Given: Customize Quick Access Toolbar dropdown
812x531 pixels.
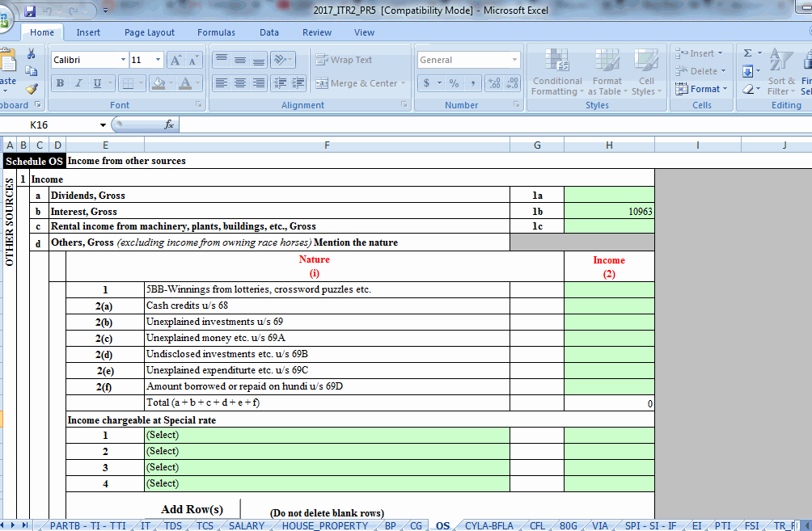Looking at the screenshot, I should [x=105, y=11].
